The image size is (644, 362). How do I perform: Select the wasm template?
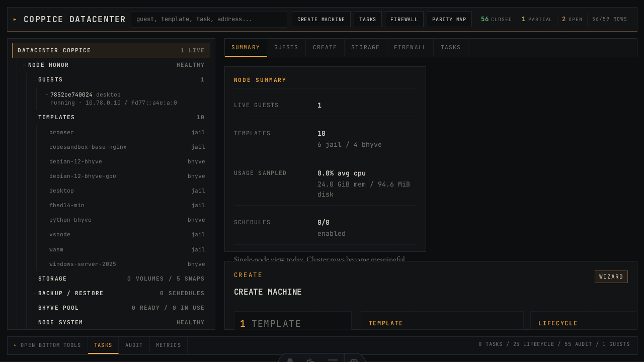(127, 249)
